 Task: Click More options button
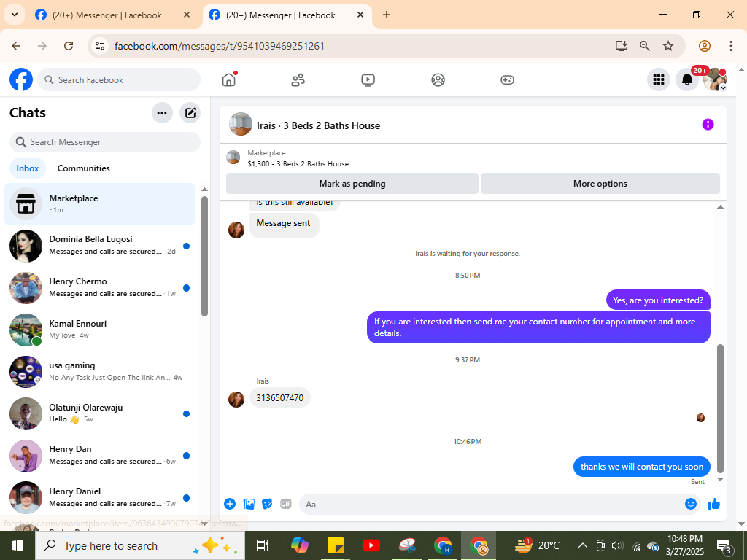click(600, 184)
